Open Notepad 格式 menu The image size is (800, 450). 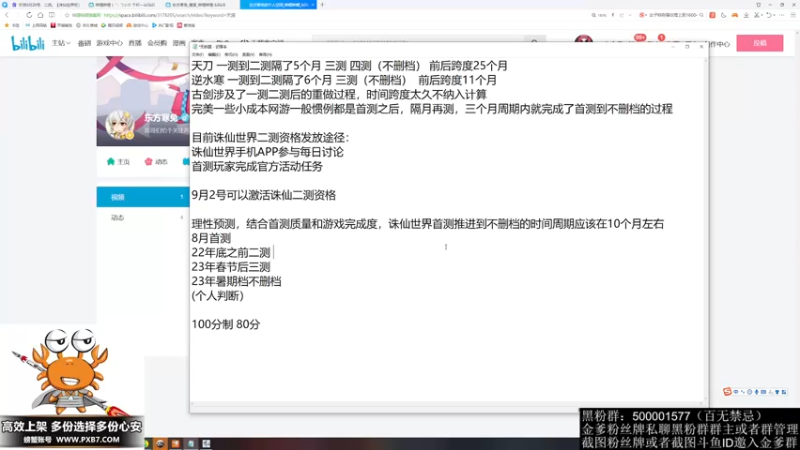tap(231, 55)
